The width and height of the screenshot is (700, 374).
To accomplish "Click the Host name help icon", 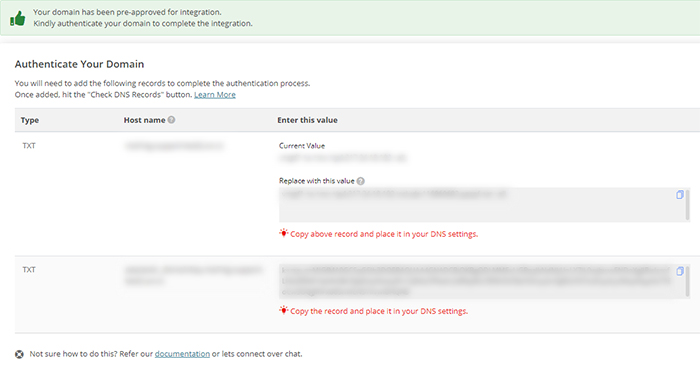I will tap(171, 120).
